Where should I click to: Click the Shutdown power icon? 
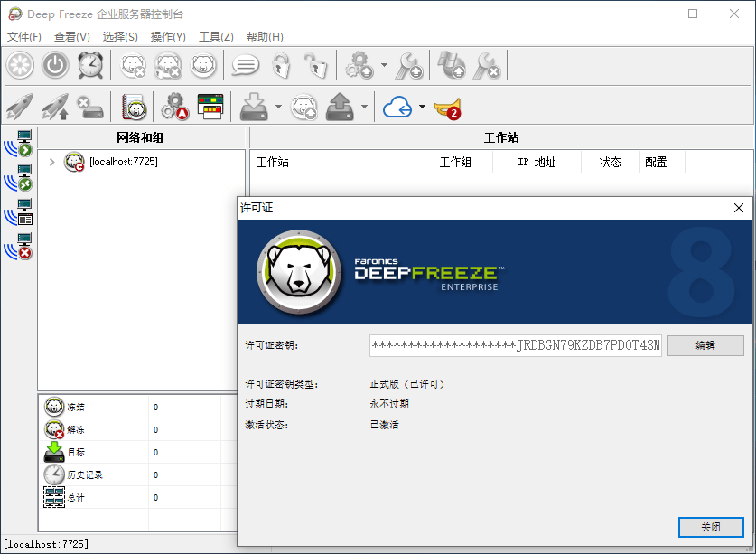click(55, 65)
